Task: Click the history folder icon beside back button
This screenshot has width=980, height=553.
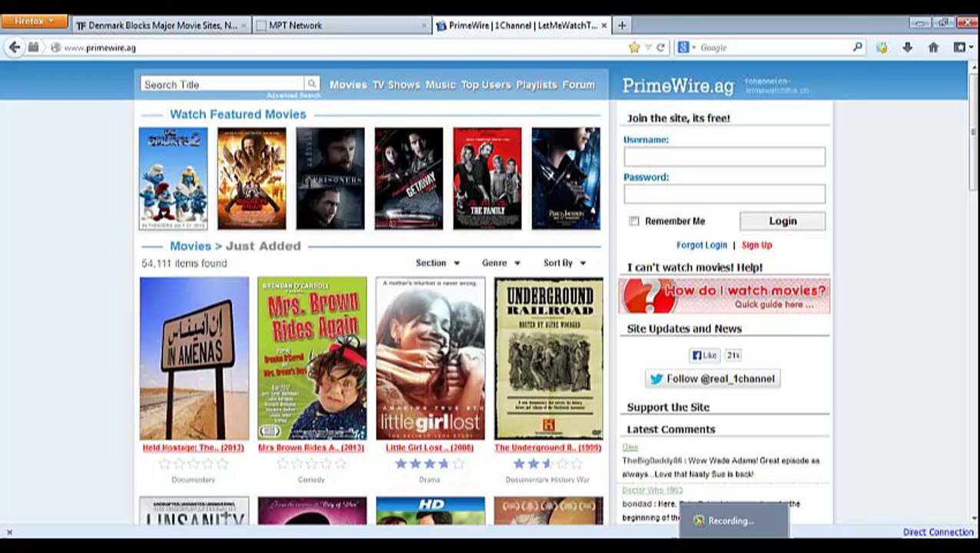Action: [33, 48]
